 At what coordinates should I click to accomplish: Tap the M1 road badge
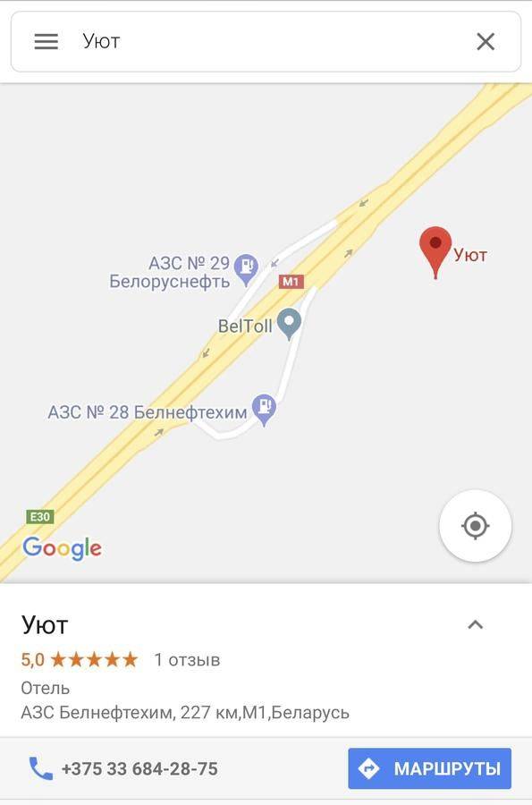[291, 282]
